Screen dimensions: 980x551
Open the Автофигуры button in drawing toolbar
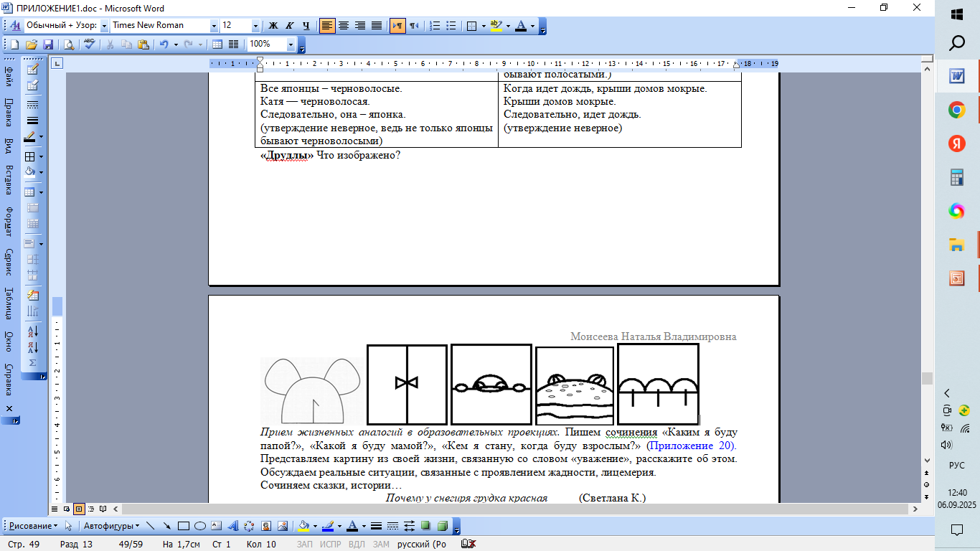click(110, 526)
